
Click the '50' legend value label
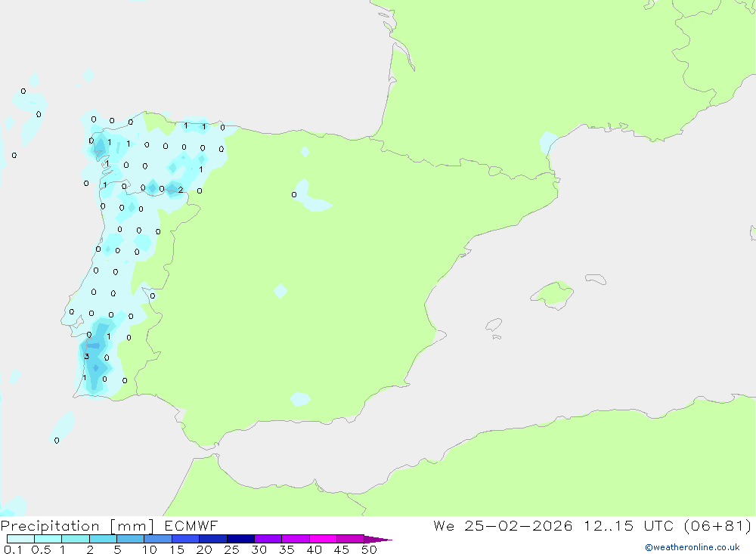[369, 549]
